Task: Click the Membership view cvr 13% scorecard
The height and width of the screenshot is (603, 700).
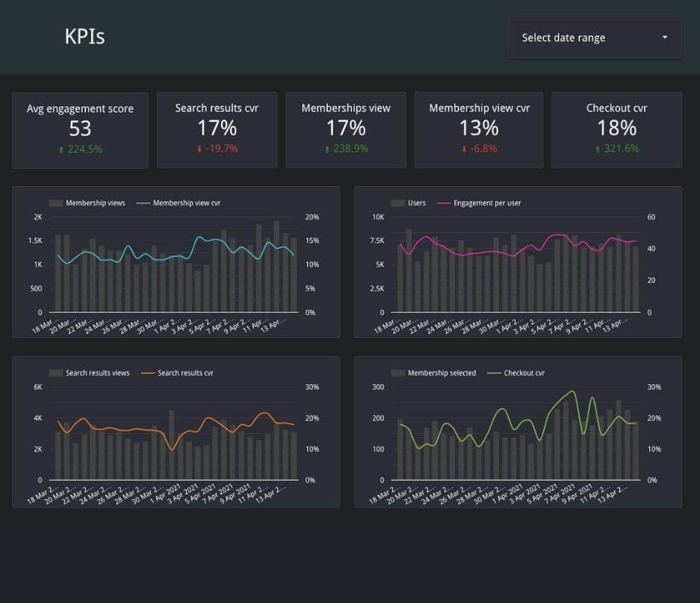Action: [x=479, y=130]
